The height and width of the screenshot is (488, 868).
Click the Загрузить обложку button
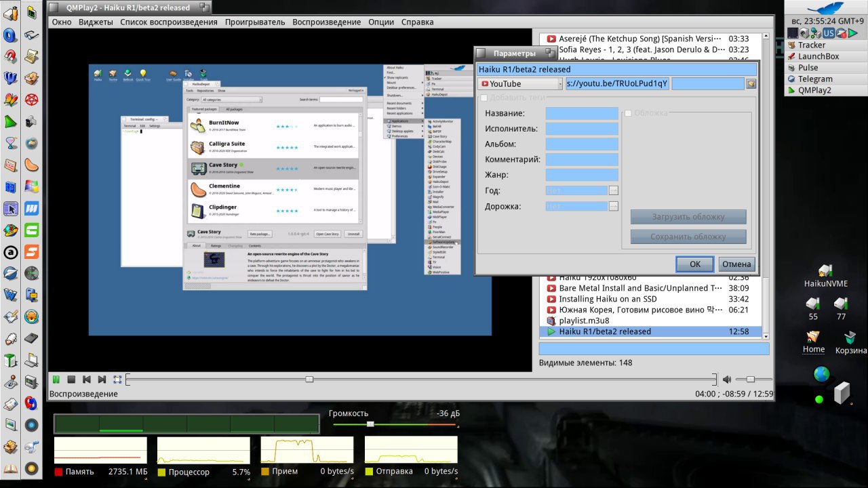point(688,217)
